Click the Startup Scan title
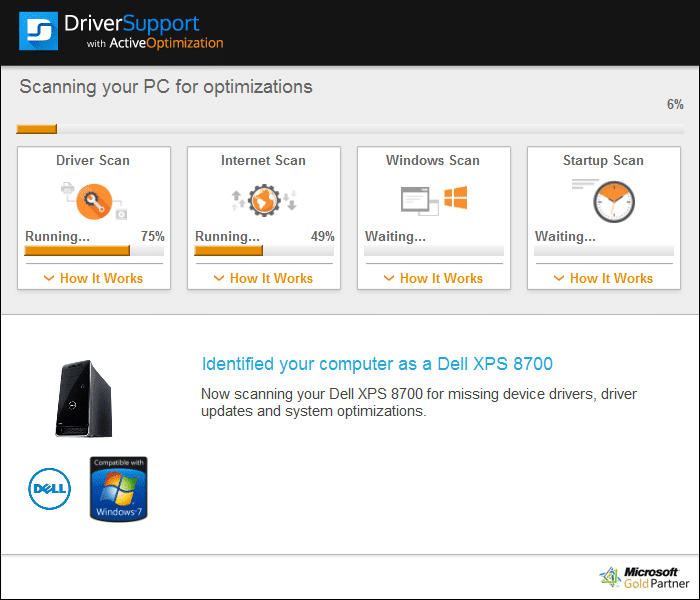The height and width of the screenshot is (600, 700). 603,161
